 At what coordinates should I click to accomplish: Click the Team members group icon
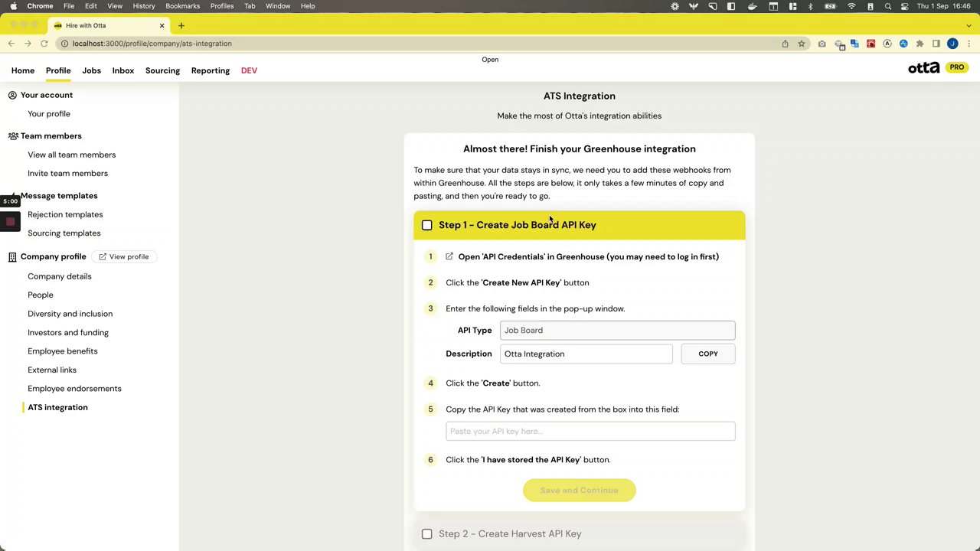tap(13, 136)
